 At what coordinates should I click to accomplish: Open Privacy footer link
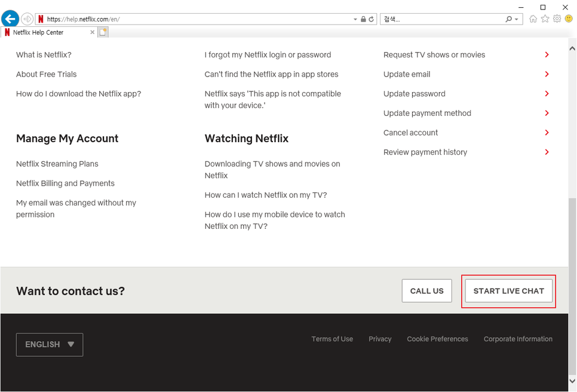380,339
